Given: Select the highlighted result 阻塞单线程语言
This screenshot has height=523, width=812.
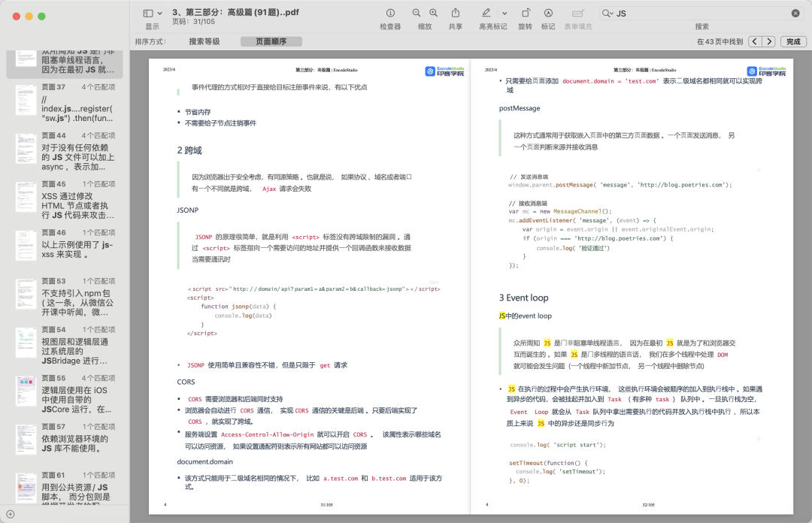Looking at the screenshot, I should (65, 64).
